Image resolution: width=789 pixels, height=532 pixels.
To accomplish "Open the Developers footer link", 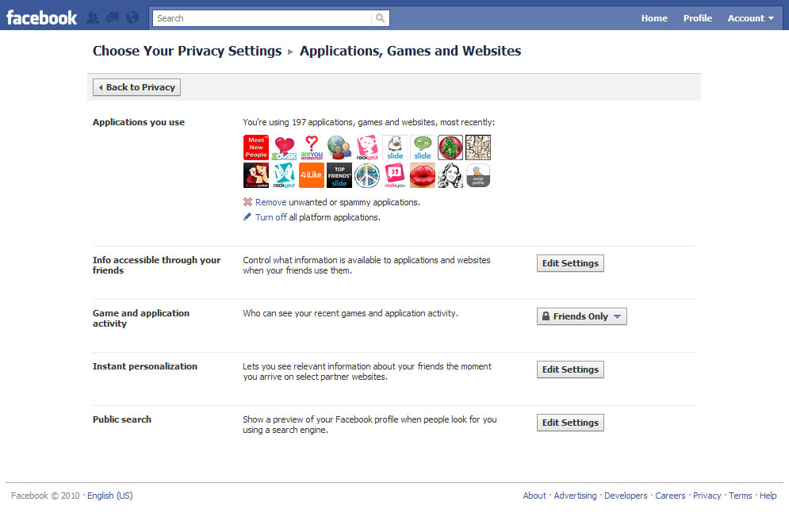I will point(626,496).
